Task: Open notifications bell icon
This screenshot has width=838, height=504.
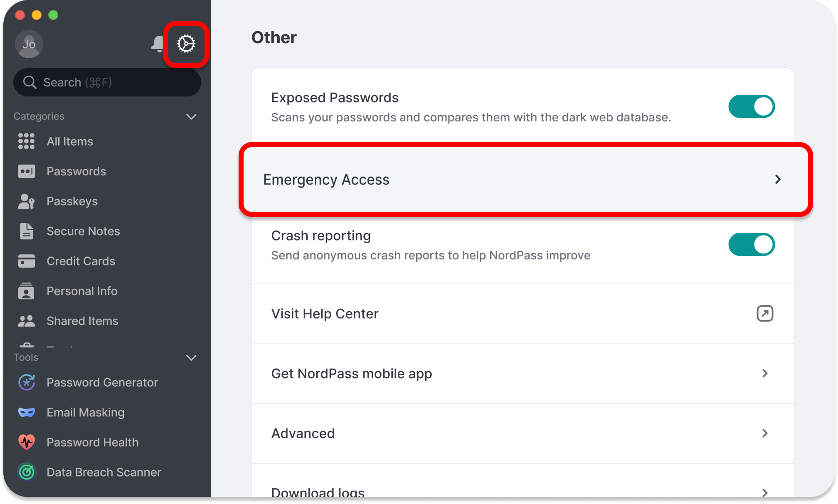Action: [x=158, y=44]
